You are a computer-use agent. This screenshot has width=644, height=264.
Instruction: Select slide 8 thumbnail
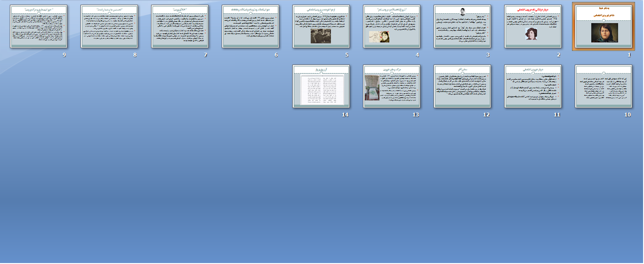(109, 26)
